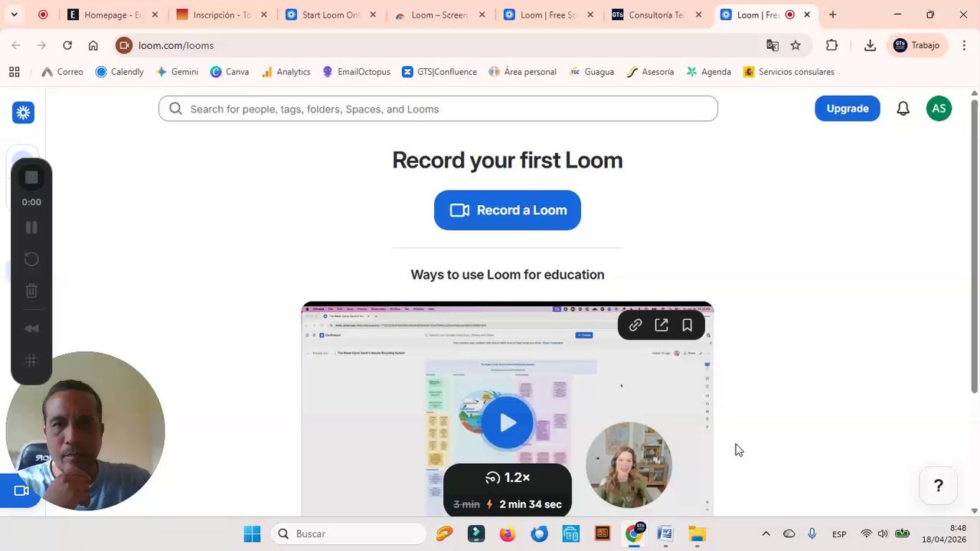980x551 pixels.
Task: Switch to the Inscripción tab
Action: (213, 15)
